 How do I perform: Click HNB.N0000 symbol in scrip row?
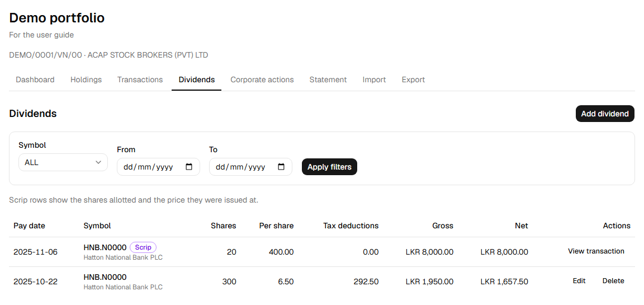point(105,247)
